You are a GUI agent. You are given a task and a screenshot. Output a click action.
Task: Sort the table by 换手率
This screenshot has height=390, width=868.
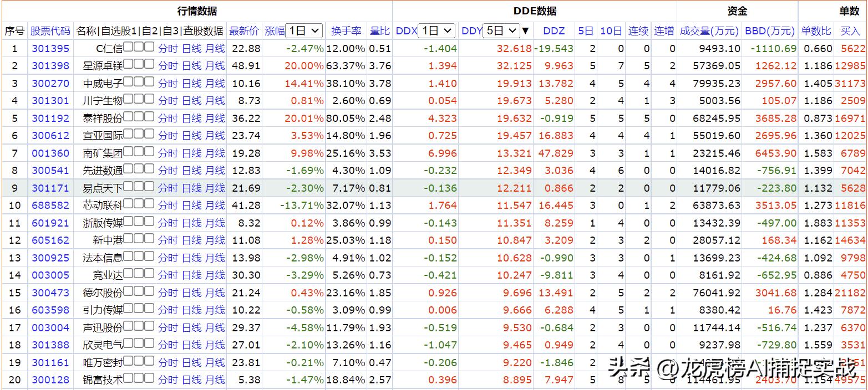[x=346, y=31]
